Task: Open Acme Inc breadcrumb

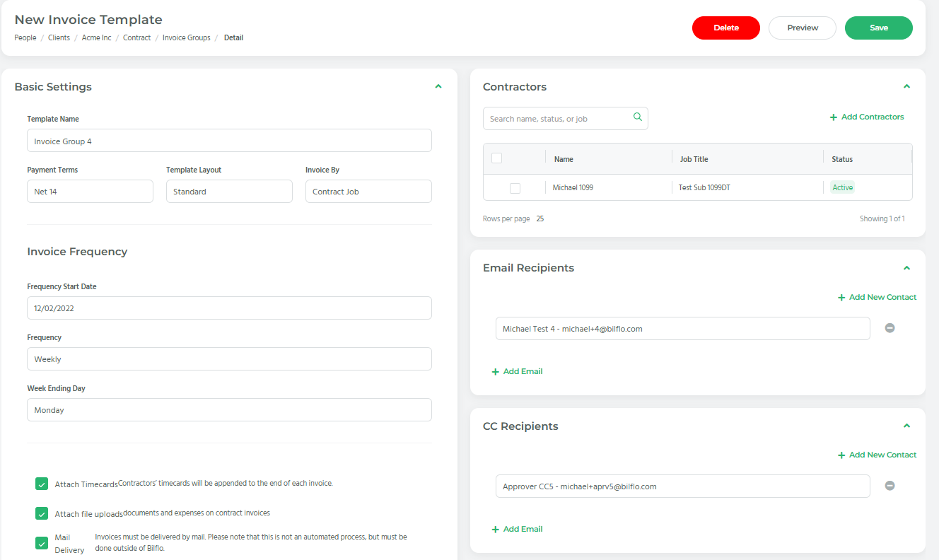Action: click(97, 37)
